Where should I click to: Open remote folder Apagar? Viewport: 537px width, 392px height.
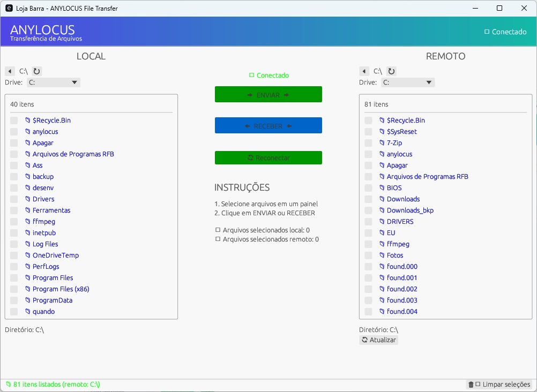[397, 165]
